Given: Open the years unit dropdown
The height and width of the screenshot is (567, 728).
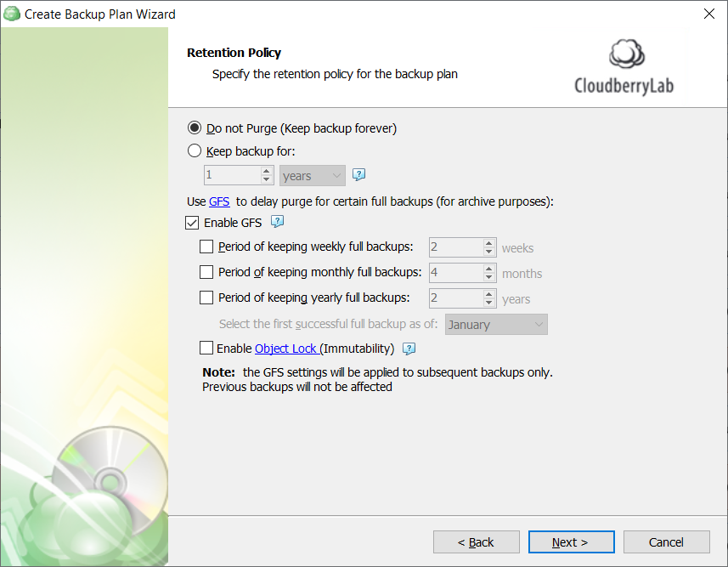Looking at the screenshot, I should coord(313,176).
